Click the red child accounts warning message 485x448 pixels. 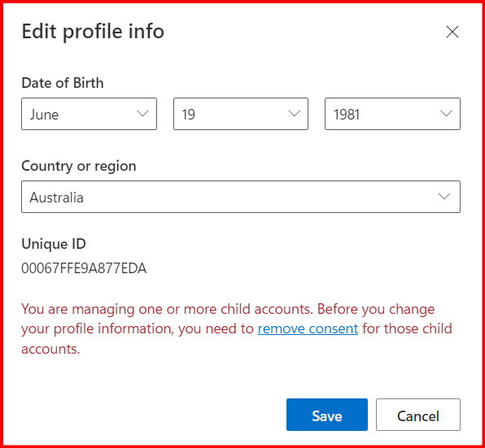237,329
